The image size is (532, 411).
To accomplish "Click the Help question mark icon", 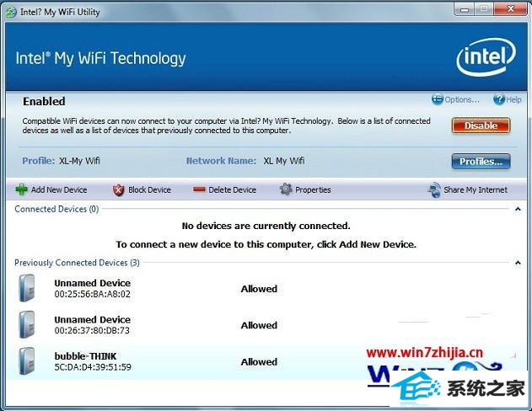I will [499, 99].
